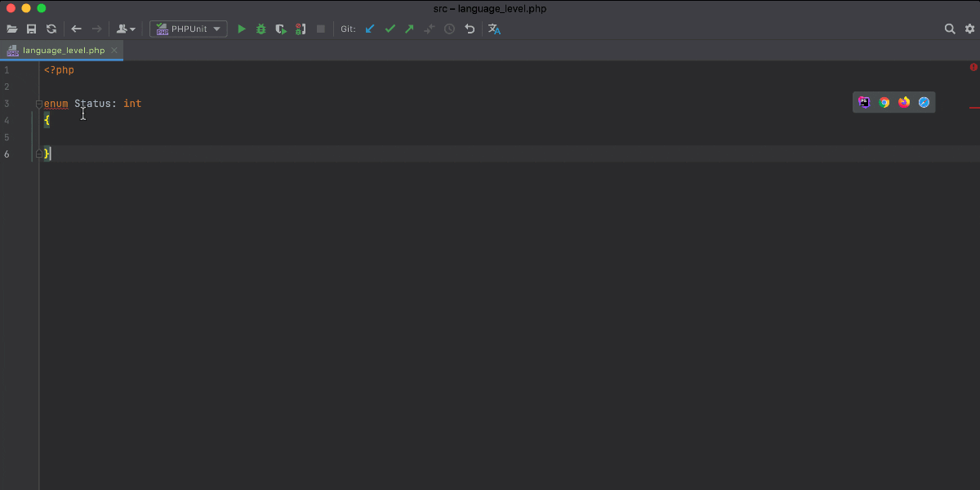Open the PHPUnit run configuration dropdown
Image resolution: width=980 pixels, height=490 pixels.
pyautogui.click(x=188, y=29)
